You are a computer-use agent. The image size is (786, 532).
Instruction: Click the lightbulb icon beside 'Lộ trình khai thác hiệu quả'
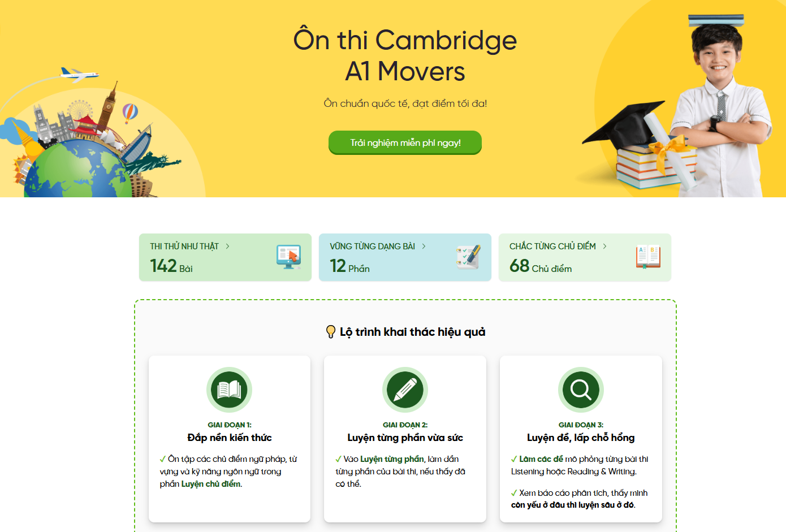pos(331,332)
